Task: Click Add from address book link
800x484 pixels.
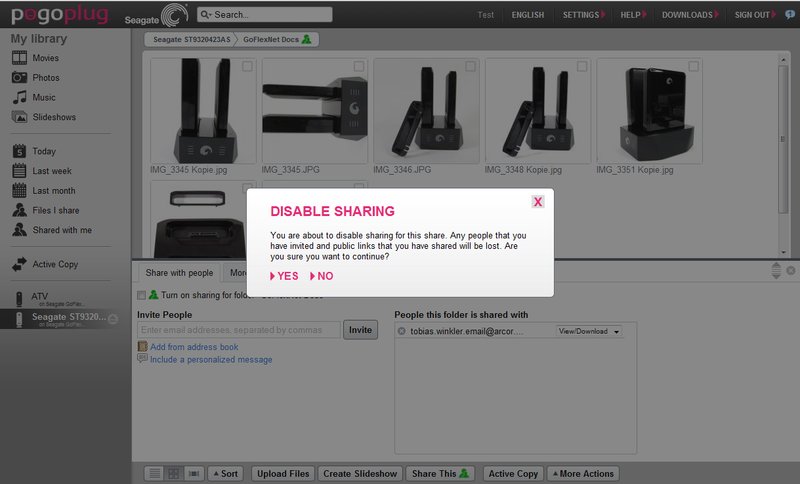Action: tap(194, 347)
